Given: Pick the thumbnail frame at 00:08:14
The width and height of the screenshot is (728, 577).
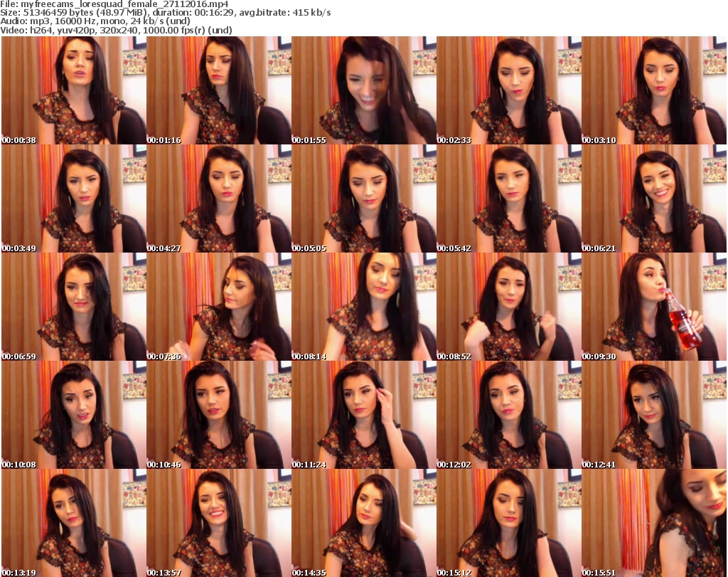Looking at the screenshot, I should point(364,307).
